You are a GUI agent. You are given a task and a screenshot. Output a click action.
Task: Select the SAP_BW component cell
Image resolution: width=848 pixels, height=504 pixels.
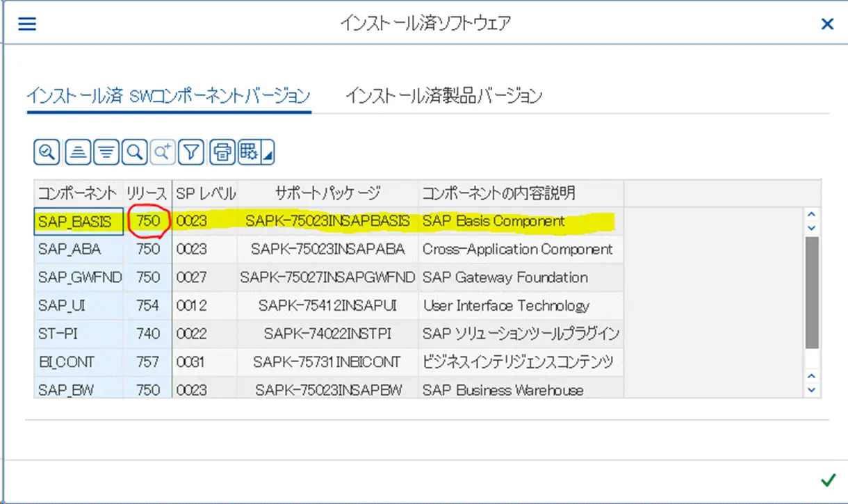click(79, 388)
